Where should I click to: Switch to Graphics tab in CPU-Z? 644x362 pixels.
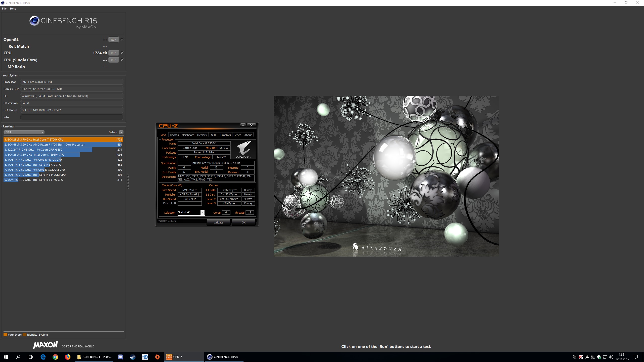tap(225, 135)
